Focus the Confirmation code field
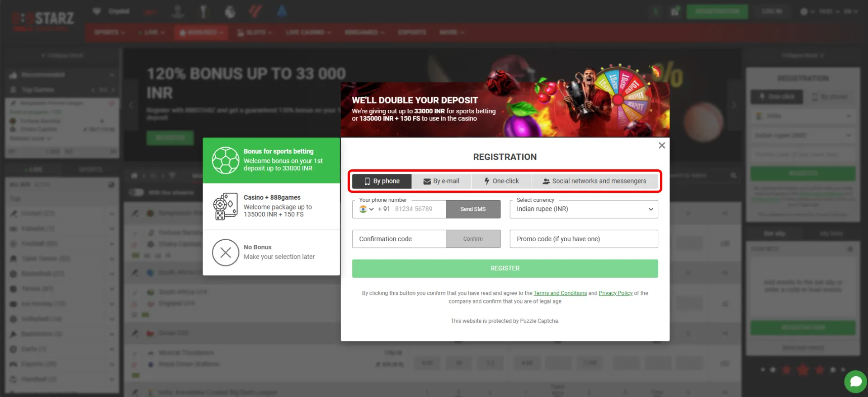This screenshot has width=868, height=397. tap(399, 239)
